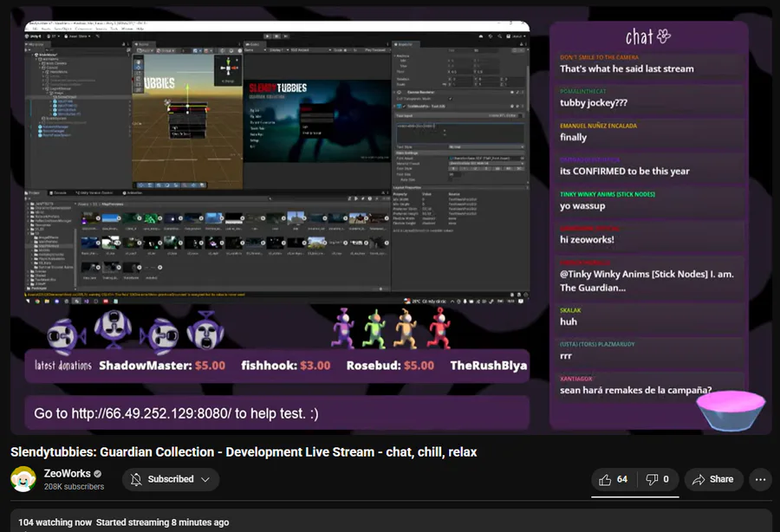The width and height of the screenshot is (780, 532).
Task: Open the Unity cloud services icon
Action: click(480, 36)
